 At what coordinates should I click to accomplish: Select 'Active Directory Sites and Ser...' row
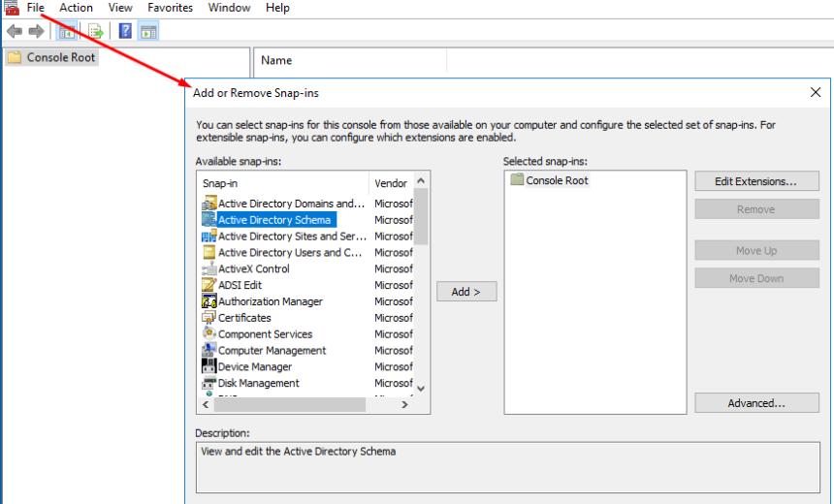tap(306, 236)
